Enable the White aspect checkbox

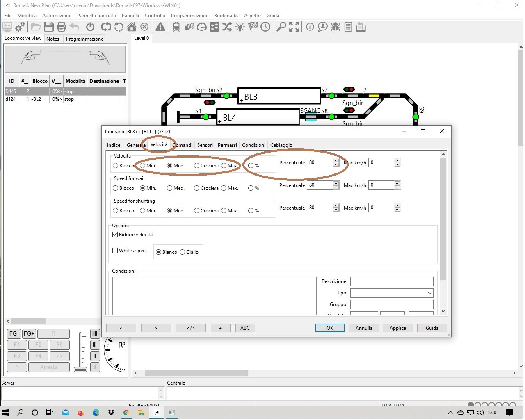pos(115,251)
